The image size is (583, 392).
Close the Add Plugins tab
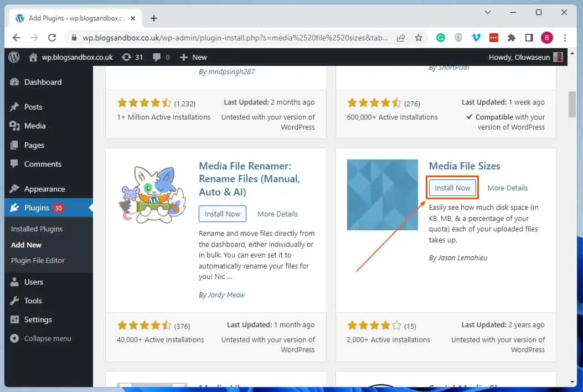(x=133, y=18)
